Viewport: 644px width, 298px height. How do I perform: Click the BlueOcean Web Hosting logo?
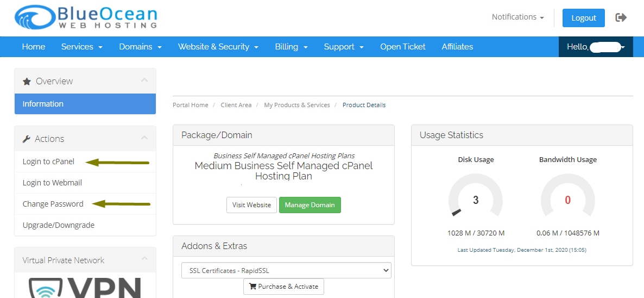[85, 17]
